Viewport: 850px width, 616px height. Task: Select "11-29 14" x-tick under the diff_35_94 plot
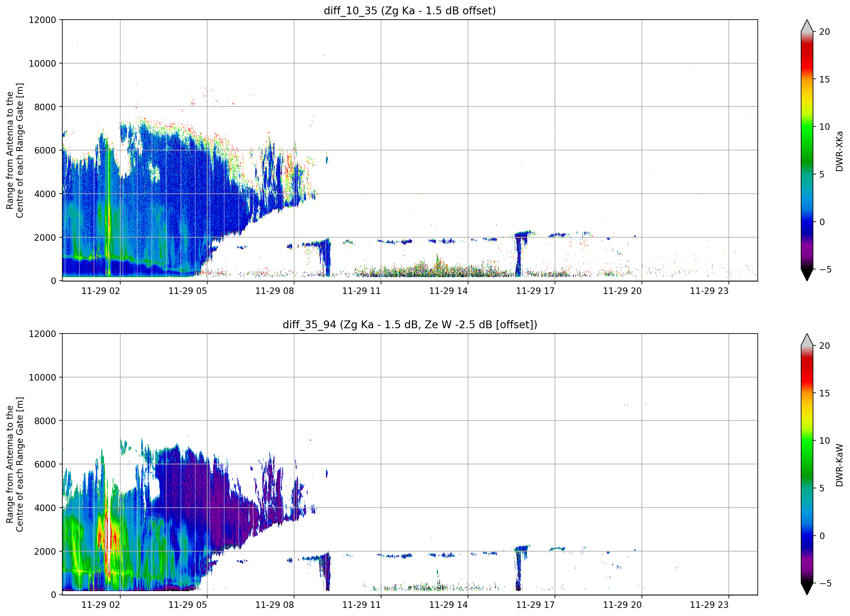coord(449,605)
